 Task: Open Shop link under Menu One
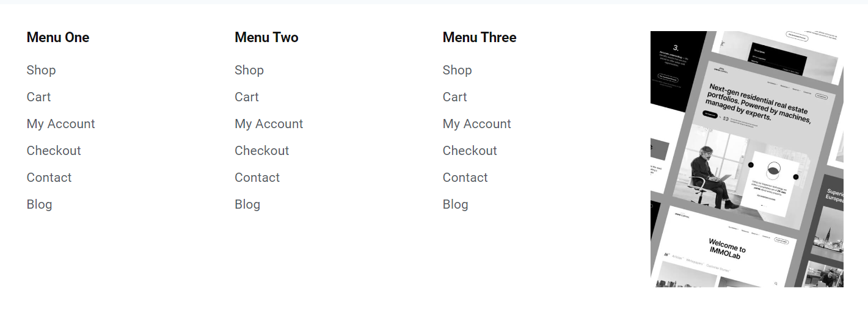pos(41,70)
